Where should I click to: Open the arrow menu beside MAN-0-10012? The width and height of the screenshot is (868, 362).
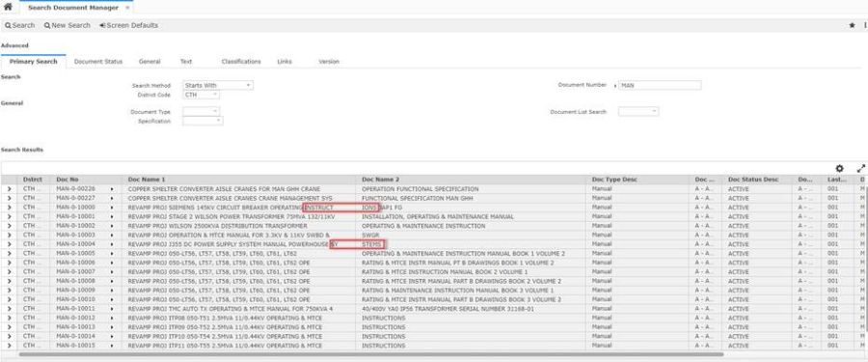pos(112,319)
